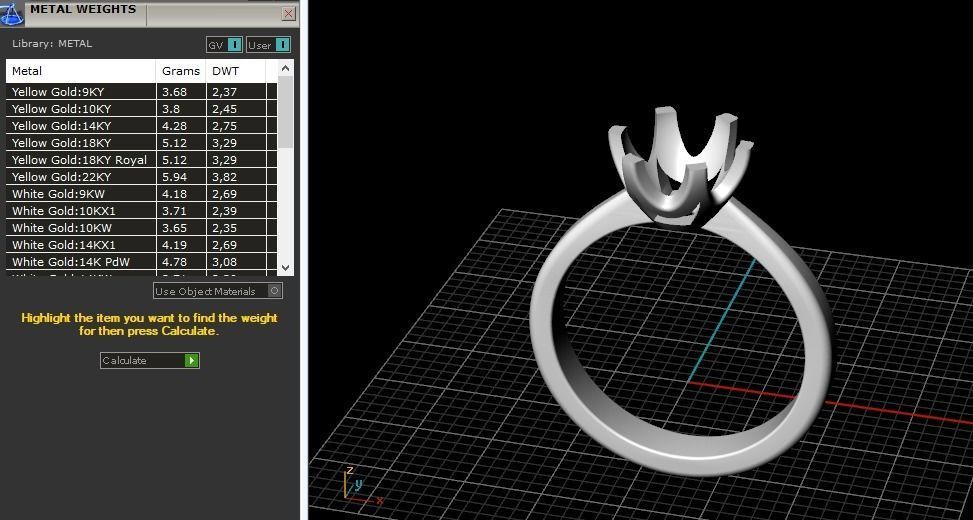Click the 2,75 DWT value
973x520 pixels.
click(225, 126)
